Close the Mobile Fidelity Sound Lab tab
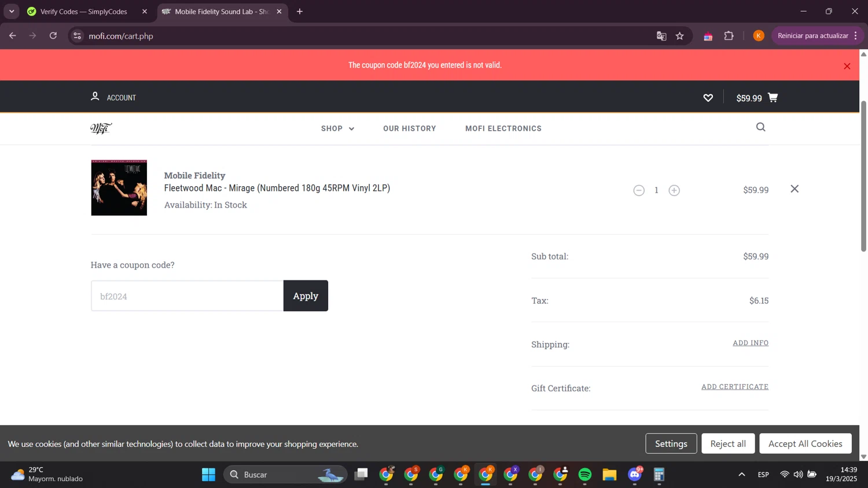The height and width of the screenshot is (488, 868). click(x=279, y=12)
